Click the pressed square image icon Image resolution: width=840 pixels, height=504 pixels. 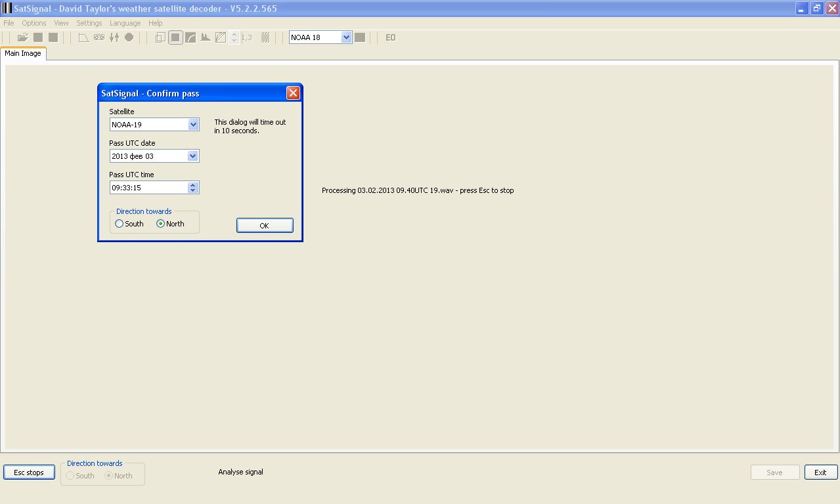pyautogui.click(x=175, y=37)
